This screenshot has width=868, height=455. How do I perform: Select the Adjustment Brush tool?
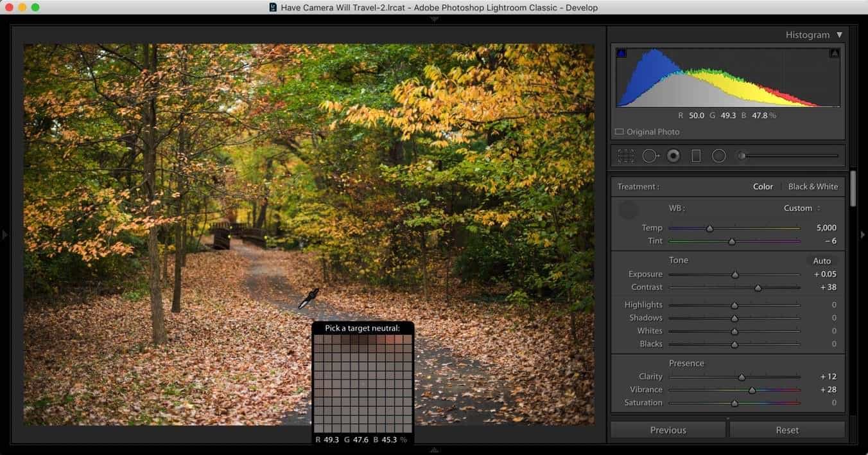(x=788, y=156)
